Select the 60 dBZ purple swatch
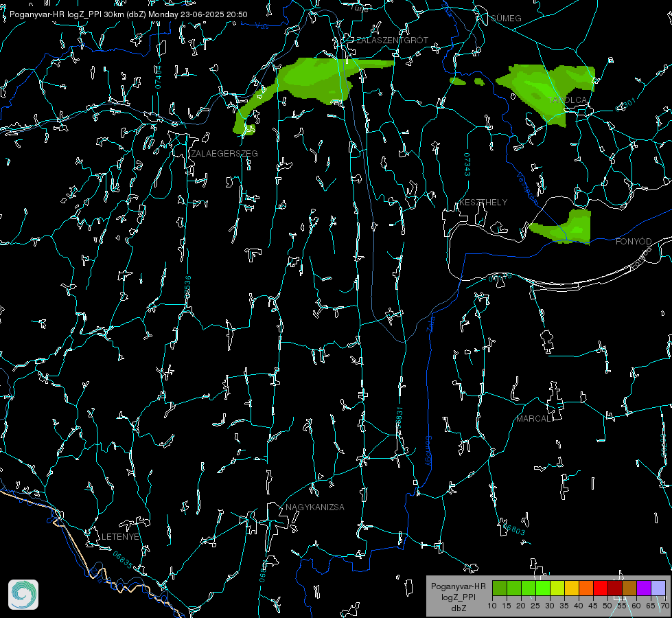Viewport: 672px width, 618px height. [643, 588]
